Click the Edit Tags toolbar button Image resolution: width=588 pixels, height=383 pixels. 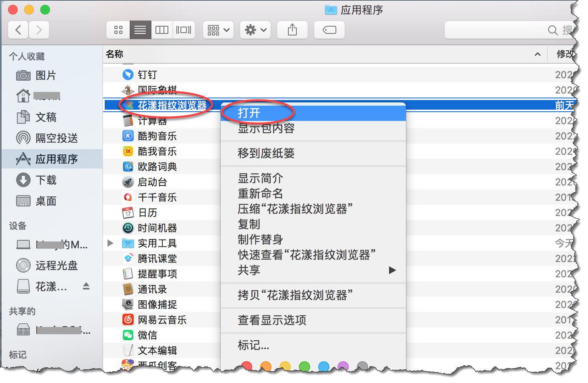329,30
